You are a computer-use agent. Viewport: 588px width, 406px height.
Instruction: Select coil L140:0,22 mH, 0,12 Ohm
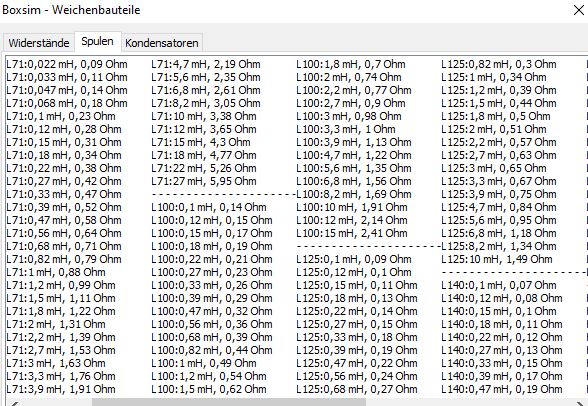point(502,337)
